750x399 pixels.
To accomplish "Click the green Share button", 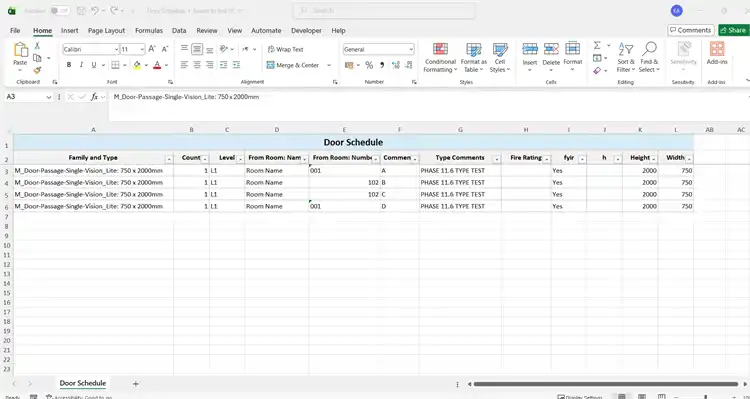I will pyautogui.click(x=734, y=30).
